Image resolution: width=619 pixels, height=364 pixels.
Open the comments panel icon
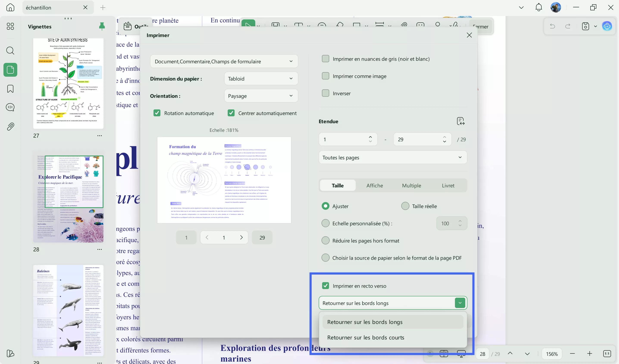click(x=10, y=107)
